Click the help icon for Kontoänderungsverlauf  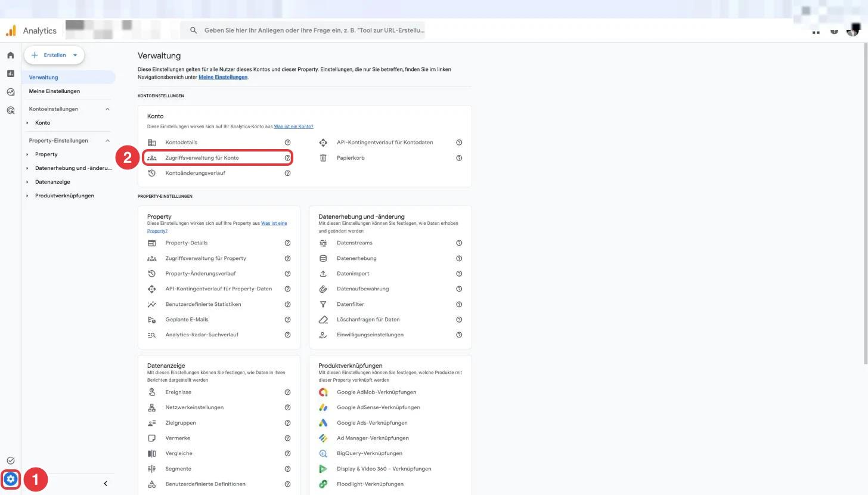(x=287, y=173)
